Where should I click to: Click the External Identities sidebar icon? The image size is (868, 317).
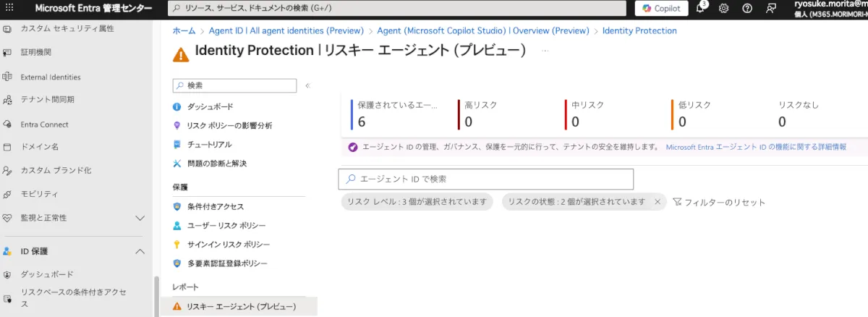click(x=8, y=77)
